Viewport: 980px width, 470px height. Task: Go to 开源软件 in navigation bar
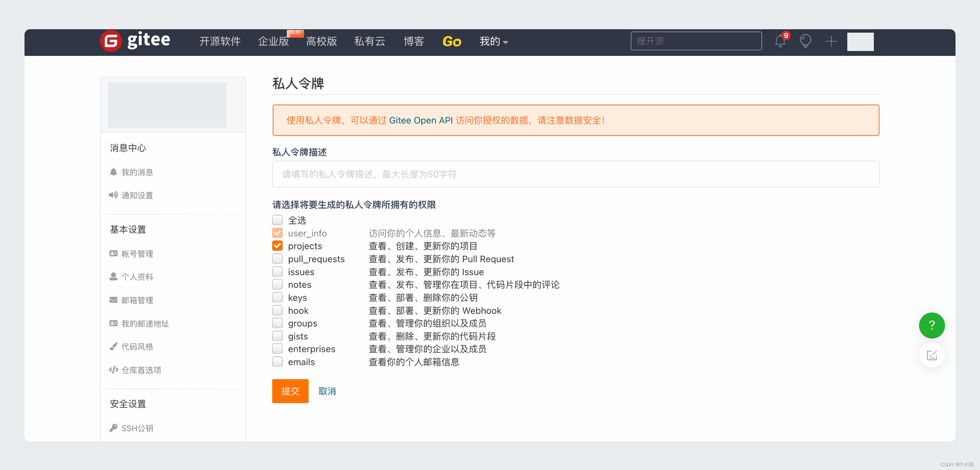(x=220, y=41)
